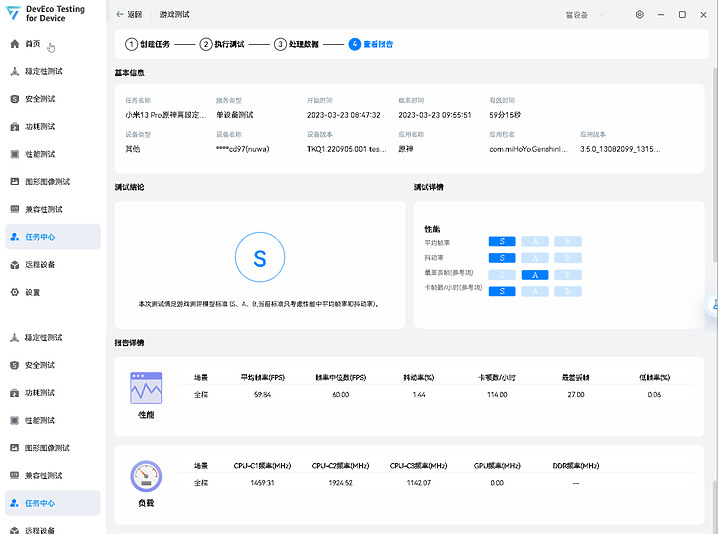
Task: Select lower 任务中心 menu label
Action: 40,503
